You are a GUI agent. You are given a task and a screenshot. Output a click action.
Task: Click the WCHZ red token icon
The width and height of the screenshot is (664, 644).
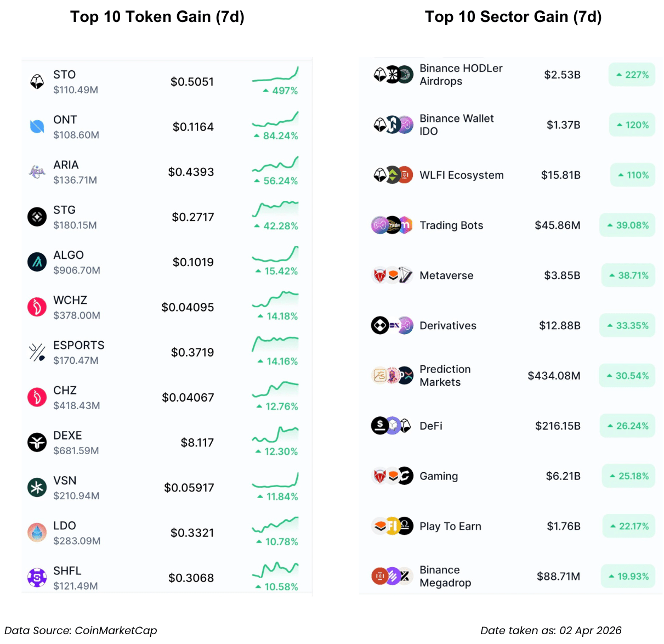click(37, 307)
